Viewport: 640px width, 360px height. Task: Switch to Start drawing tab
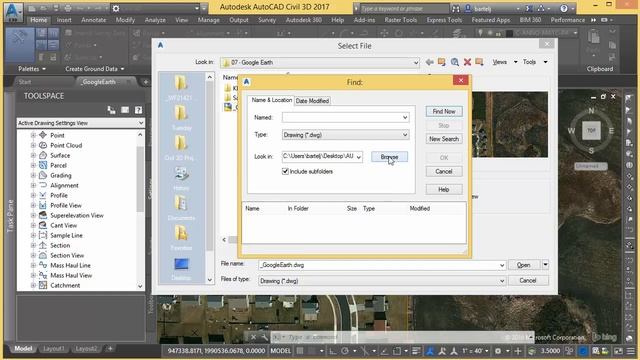25,82
